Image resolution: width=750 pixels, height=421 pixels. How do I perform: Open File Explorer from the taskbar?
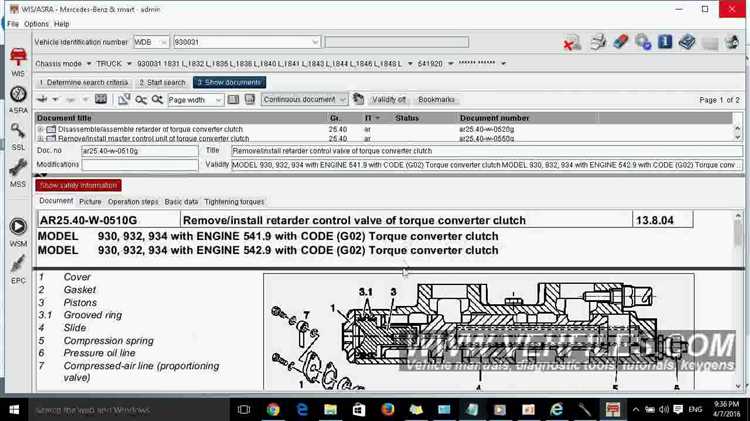pos(330,410)
